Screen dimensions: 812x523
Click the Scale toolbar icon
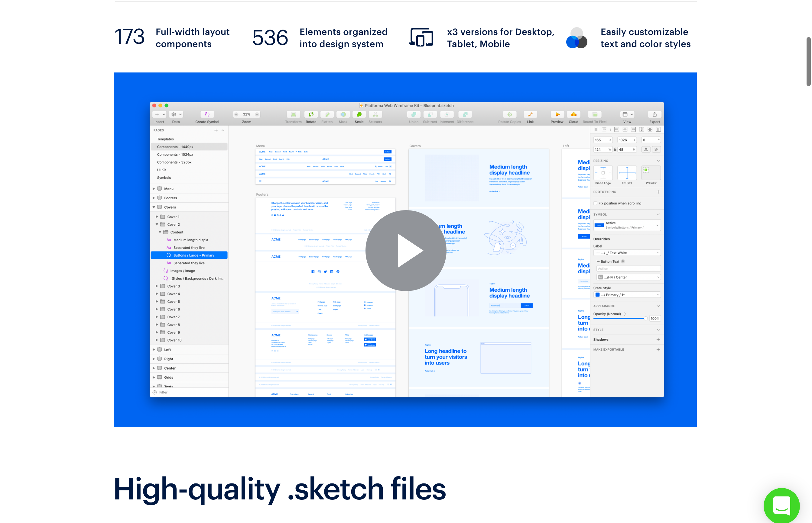coord(359,114)
